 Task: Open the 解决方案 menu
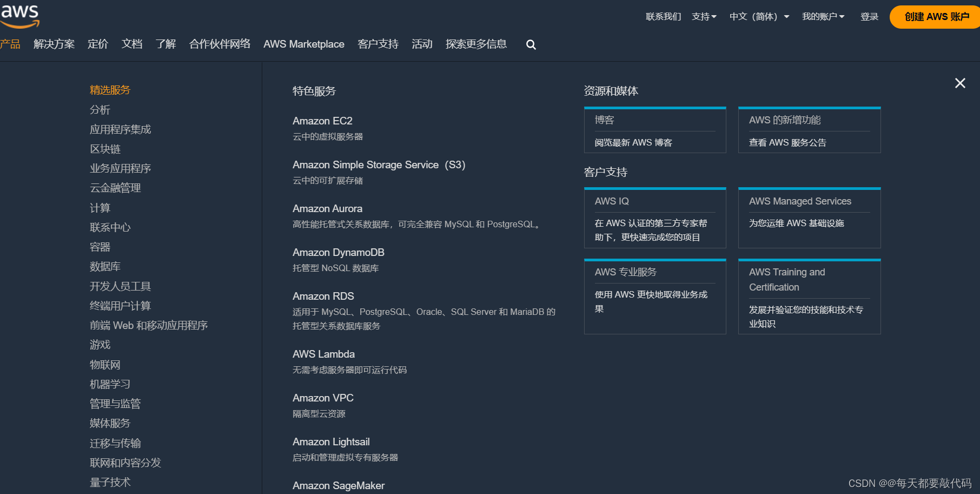(x=54, y=44)
